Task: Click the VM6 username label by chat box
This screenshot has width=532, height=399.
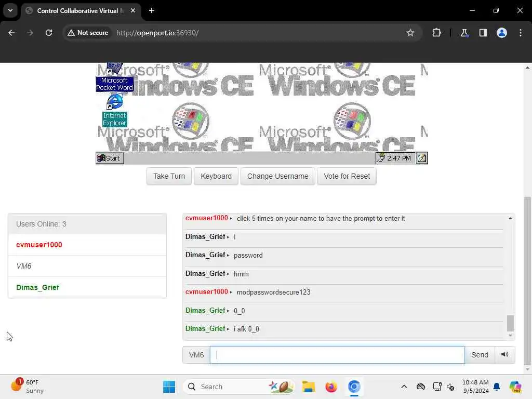Action: pyautogui.click(x=196, y=355)
